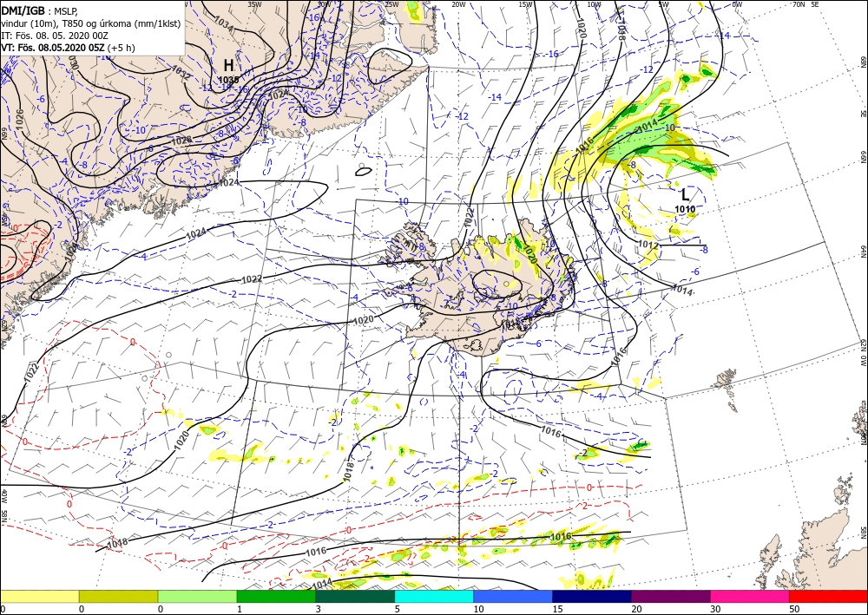868x615 pixels.
Task: Click the purple legend swatch
Action: [670, 596]
